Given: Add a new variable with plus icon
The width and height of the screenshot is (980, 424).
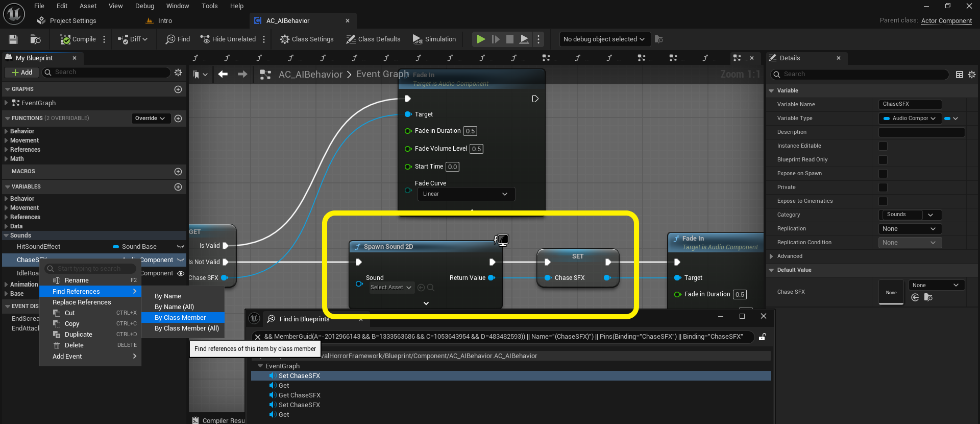Looking at the screenshot, I should pyautogui.click(x=178, y=187).
